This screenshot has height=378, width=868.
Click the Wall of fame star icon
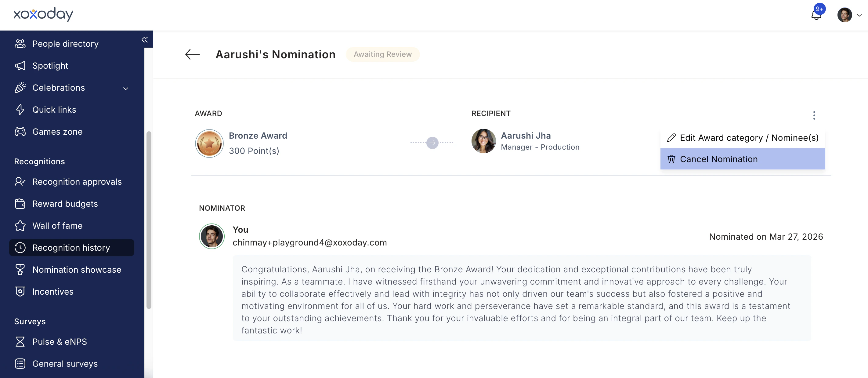[x=20, y=226]
